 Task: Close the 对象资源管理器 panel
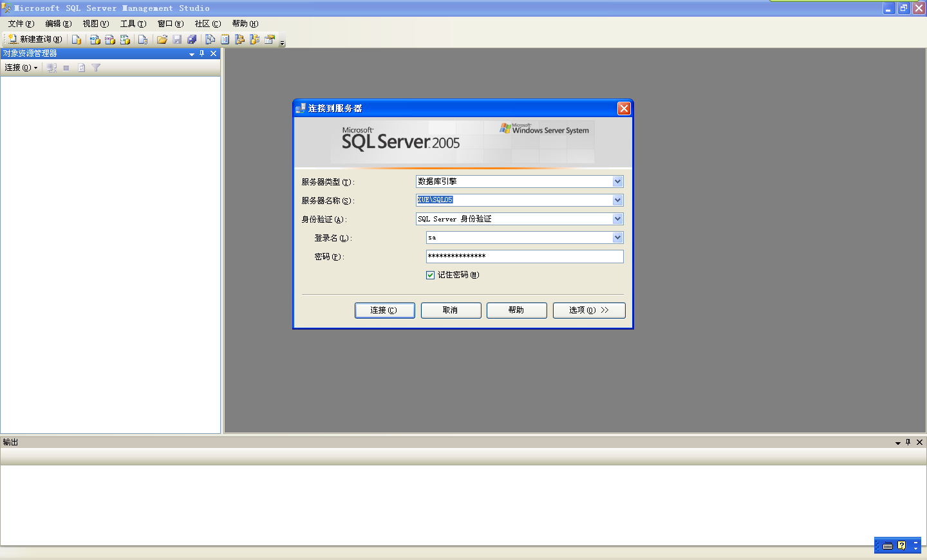click(214, 54)
